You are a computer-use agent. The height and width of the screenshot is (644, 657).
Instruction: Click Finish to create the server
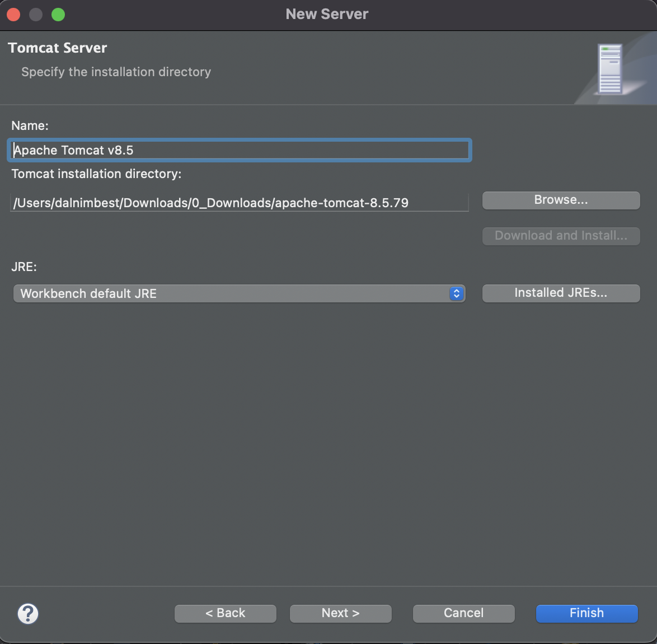(587, 613)
